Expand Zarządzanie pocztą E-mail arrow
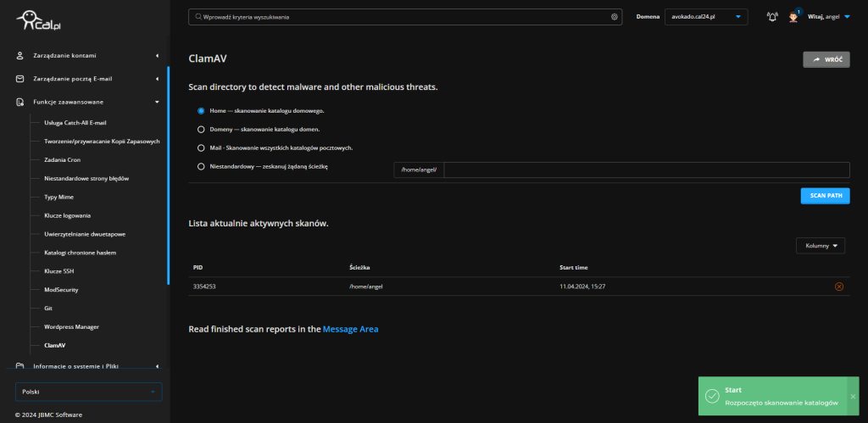 click(157, 79)
